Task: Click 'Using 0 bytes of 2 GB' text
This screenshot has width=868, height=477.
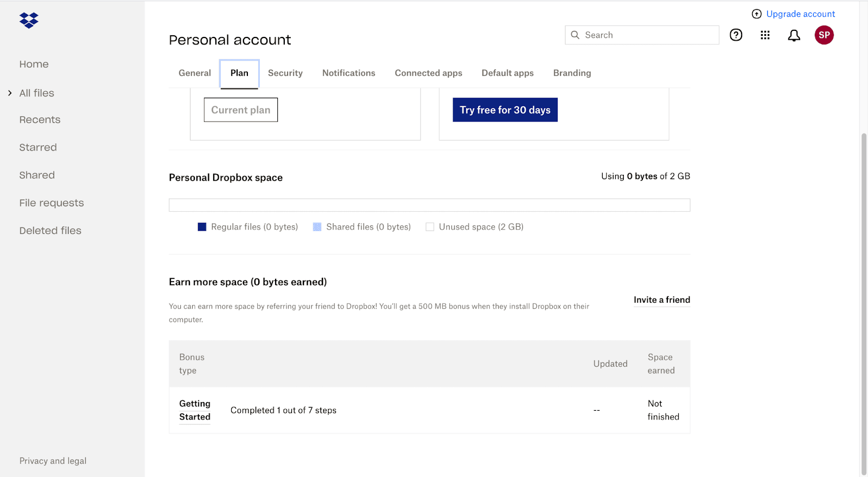Action: pos(646,176)
